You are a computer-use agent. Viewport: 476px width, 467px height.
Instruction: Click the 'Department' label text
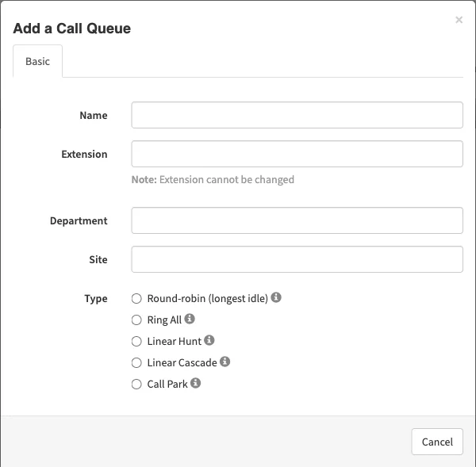pos(79,221)
